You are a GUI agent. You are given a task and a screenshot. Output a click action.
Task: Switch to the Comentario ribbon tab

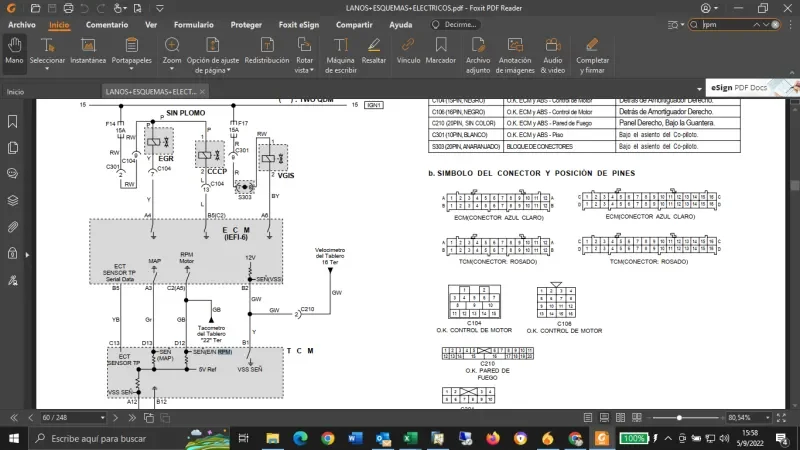(106, 24)
